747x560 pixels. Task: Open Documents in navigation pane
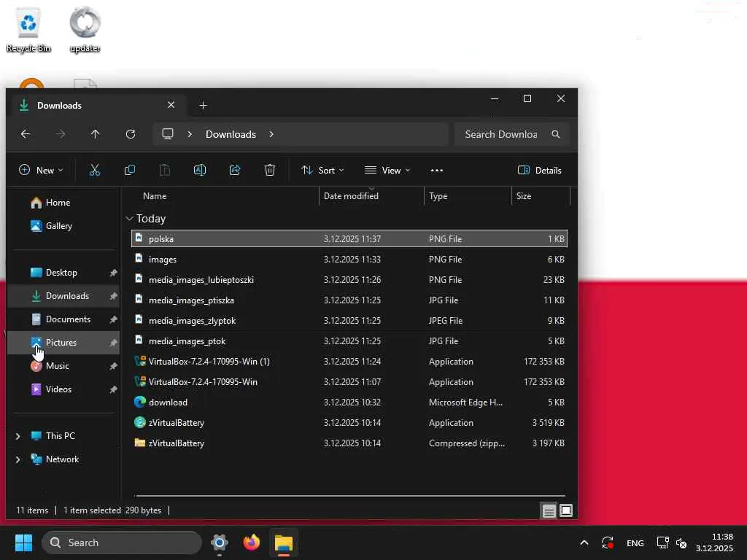tap(63, 319)
